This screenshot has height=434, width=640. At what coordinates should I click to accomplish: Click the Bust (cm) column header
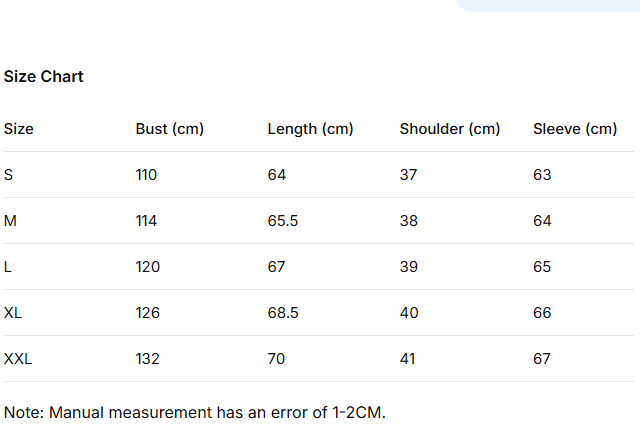coord(170,129)
